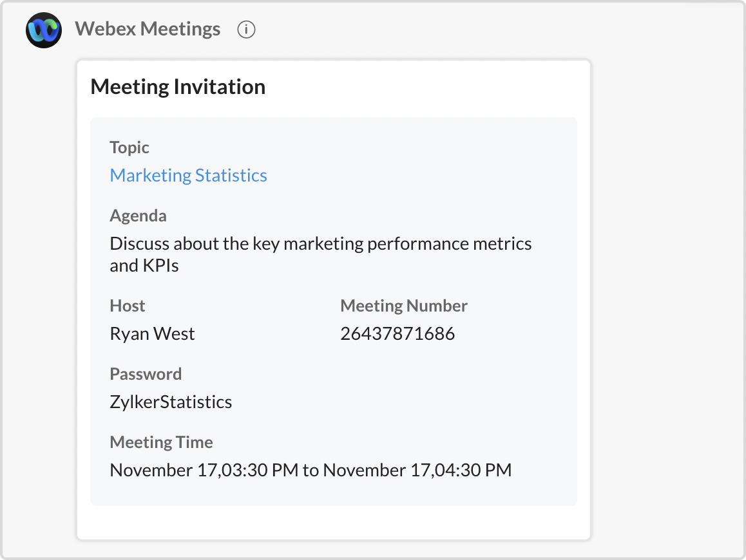This screenshot has height=560, width=746.
Task: Click the Password field label
Action: pyautogui.click(x=146, y=374)
